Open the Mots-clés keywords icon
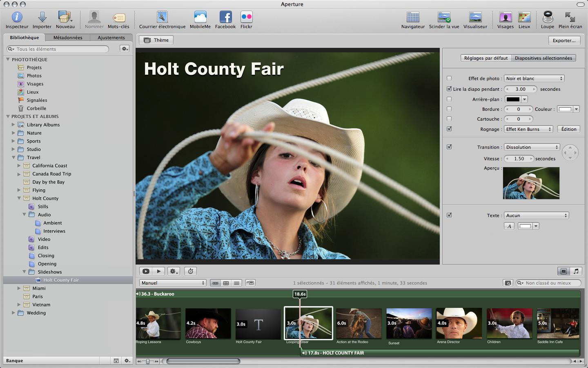 tap(118, 17)
